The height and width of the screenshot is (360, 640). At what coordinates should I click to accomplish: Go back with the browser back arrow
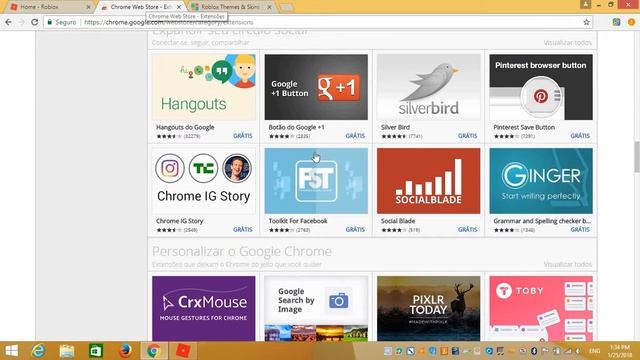coord(9,22)
